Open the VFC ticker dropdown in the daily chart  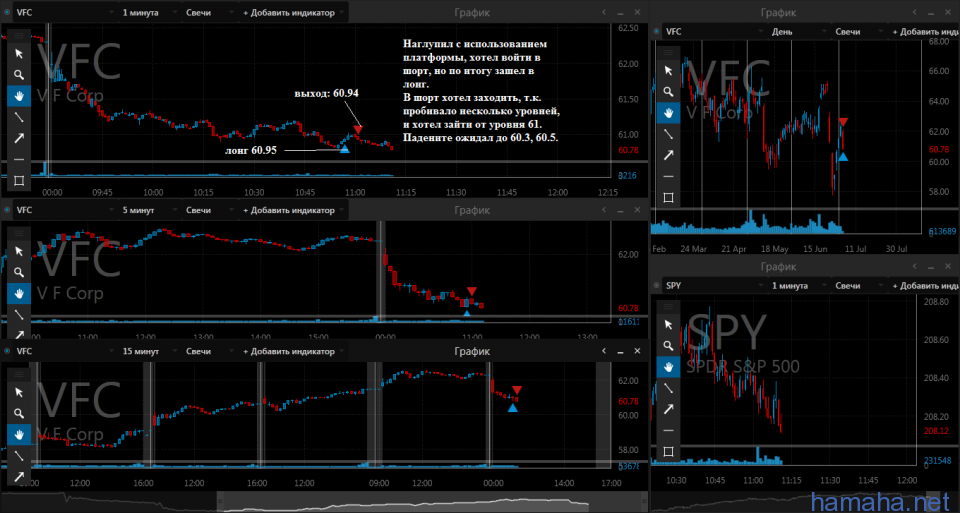713,31
